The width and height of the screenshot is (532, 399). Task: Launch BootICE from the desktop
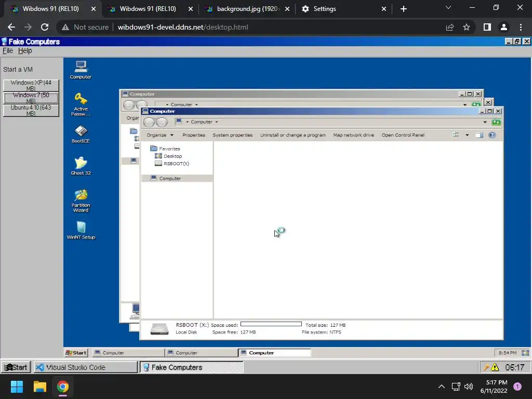81,135
